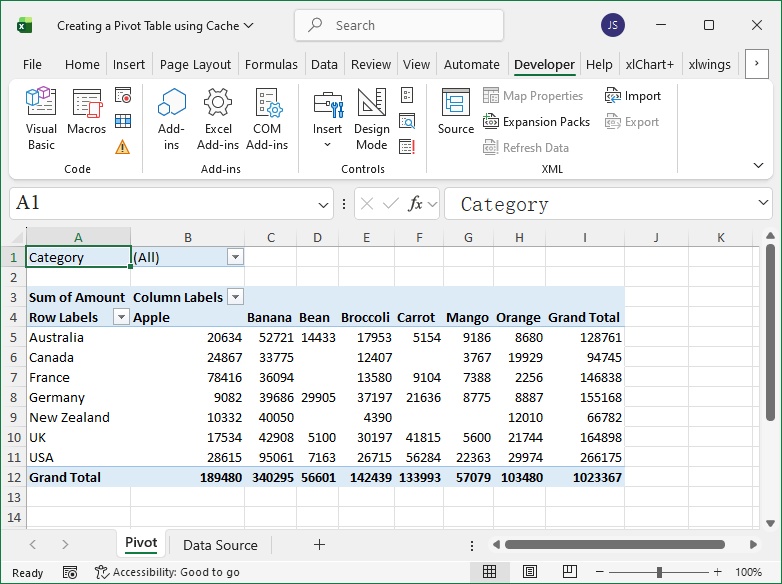Switch to Page Layout view
This screenshot has height=584, width=782.
click(530, 572)
